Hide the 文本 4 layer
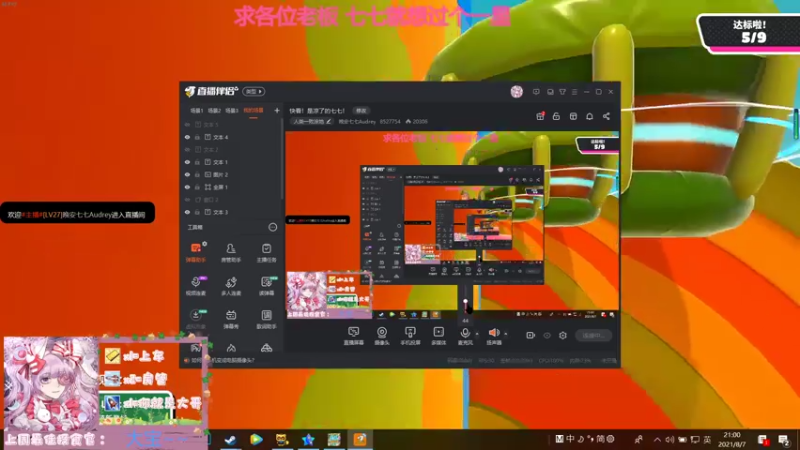This screenshot has width=800, height=450. tap(187, 137)
